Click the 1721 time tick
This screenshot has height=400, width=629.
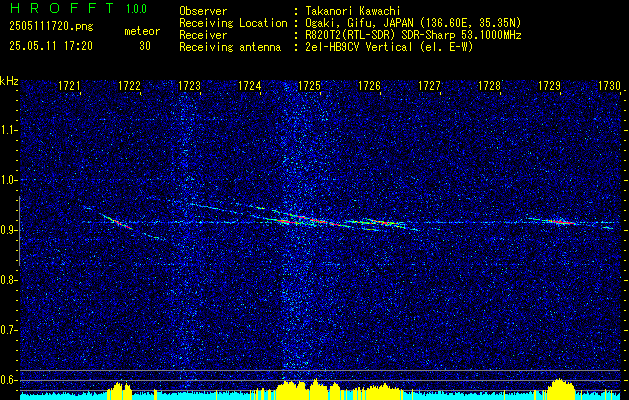point(69,85)
